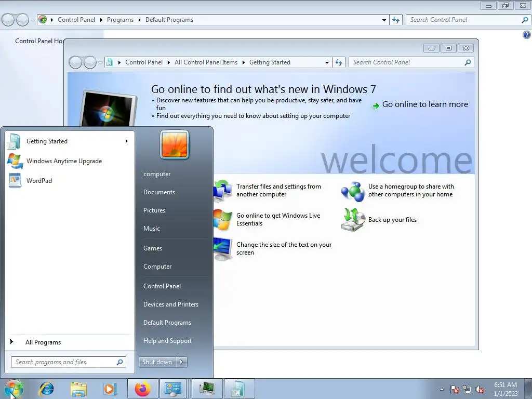The width and height of the screenshot is (532, 399).
Task: Open the 'computer' user folder link
Action: [x=157, y=174]
